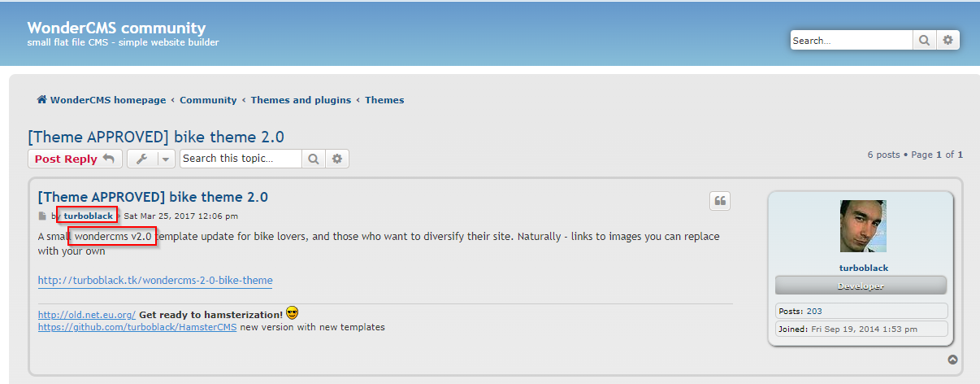Click the post document icon beside author
This screenshot has width=980, height=384.
tap(43, 216)
